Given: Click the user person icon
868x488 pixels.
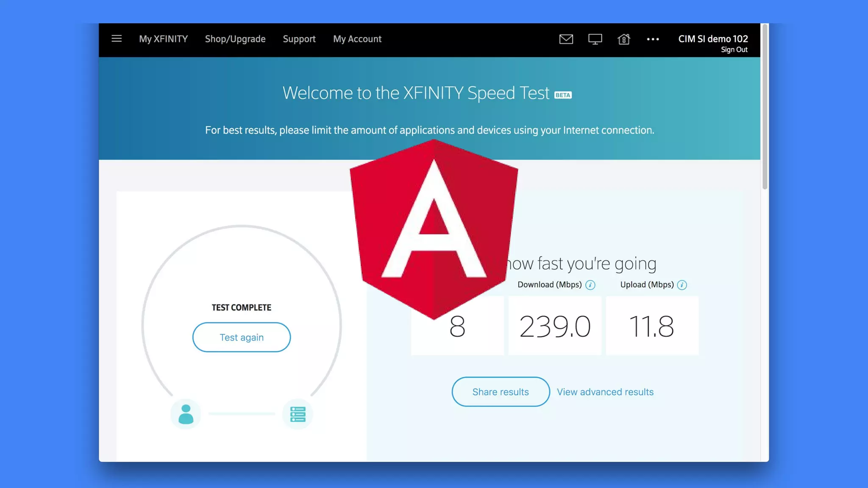Looking at the screenshot, I should point(186,414).
